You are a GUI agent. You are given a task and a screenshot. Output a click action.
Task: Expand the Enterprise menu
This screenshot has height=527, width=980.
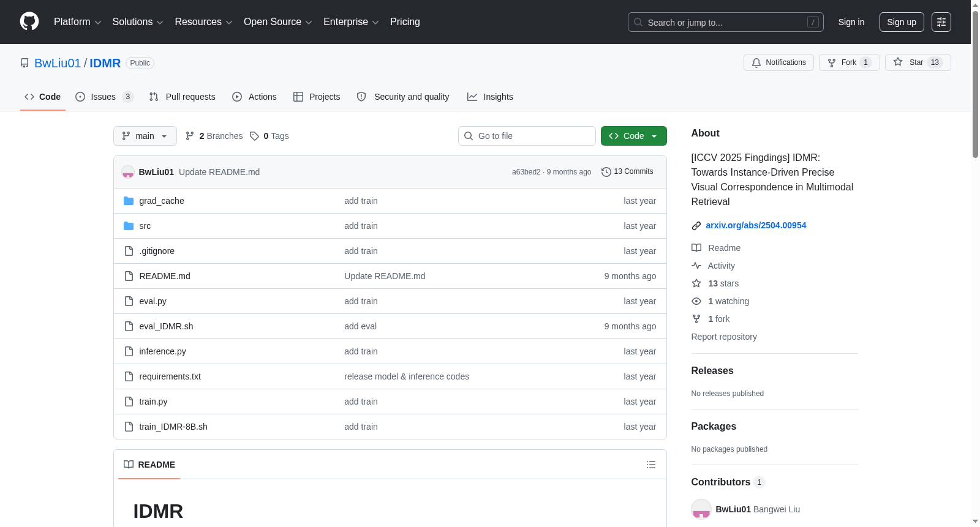click(351, 22)
